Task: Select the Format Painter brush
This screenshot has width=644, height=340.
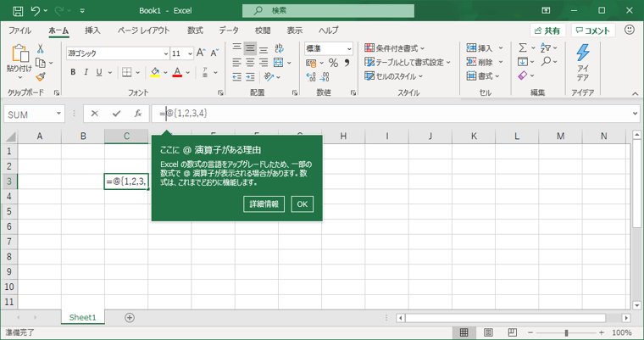Action: [41, 76]
